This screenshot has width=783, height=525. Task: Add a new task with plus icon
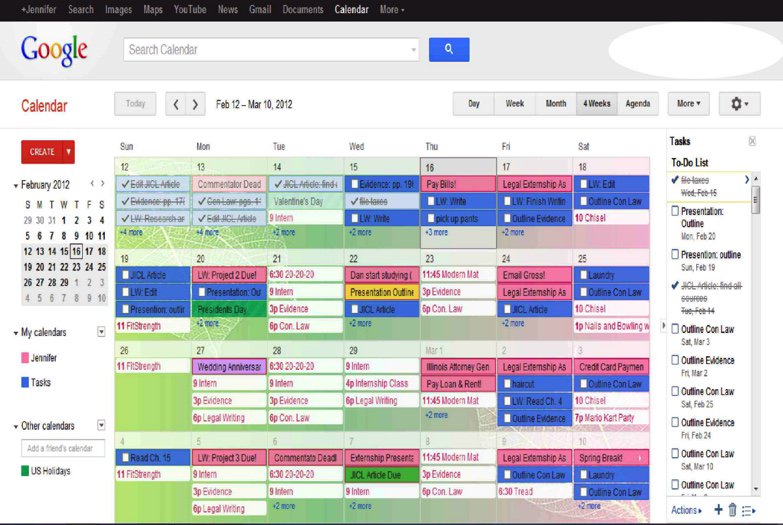tap(718, 510)
